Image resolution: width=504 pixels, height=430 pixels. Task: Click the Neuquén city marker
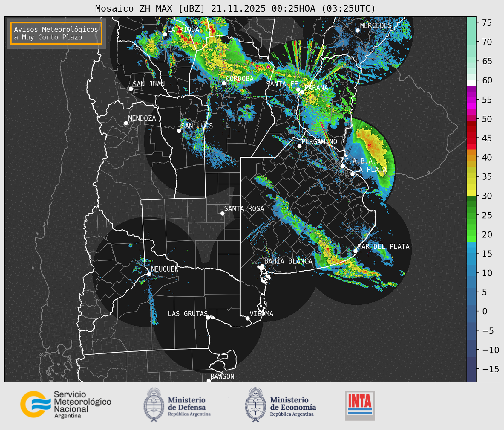(x=149, y=274)
